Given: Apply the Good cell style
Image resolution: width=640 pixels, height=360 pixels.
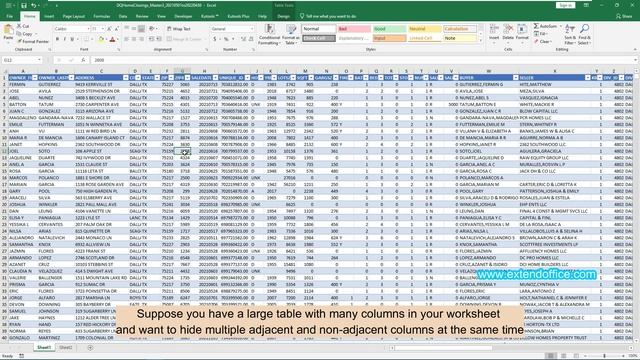Looking at the screenshot, I should click(x=389, y=29).
